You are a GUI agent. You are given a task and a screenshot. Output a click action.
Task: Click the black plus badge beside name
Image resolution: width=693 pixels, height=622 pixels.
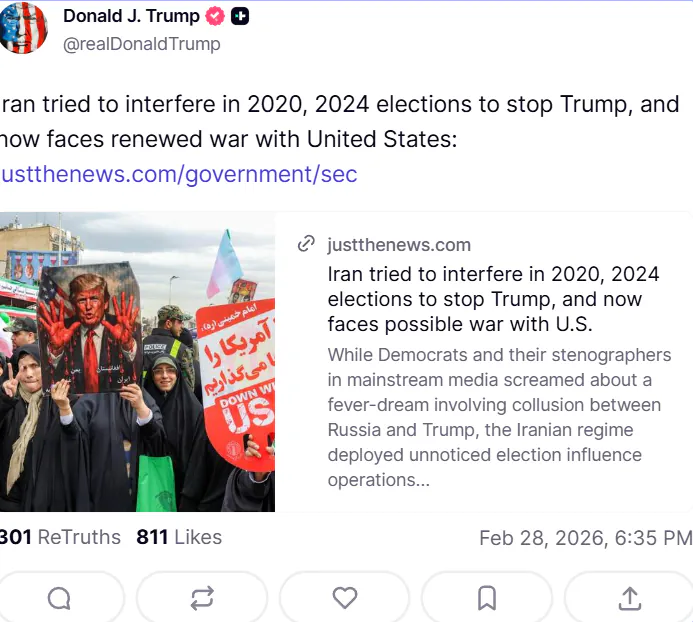tap(240, 17)
